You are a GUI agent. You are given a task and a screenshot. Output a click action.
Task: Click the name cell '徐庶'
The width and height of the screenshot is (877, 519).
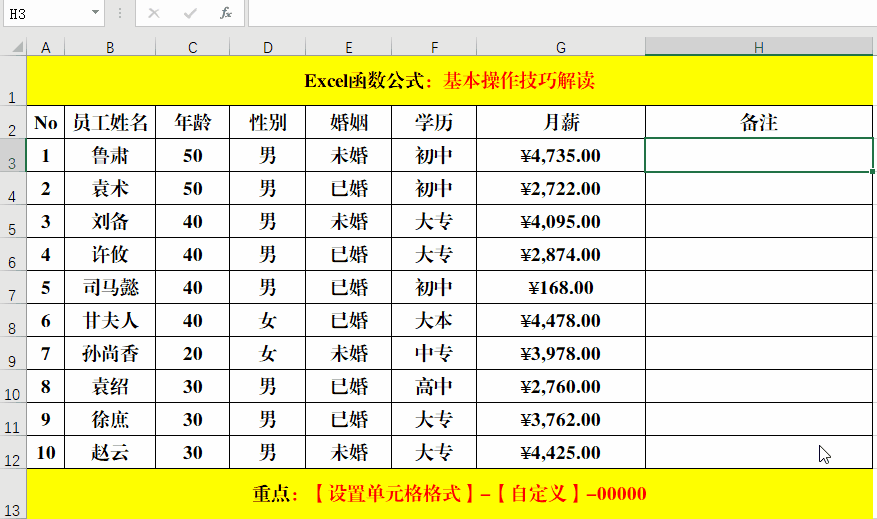click(110, 419)
